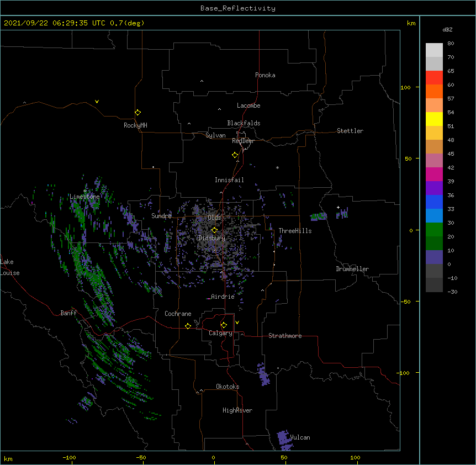Viewport: 476px width, 465px height.
Task: Click the Stettler label
Action: (x=350, y=131)
